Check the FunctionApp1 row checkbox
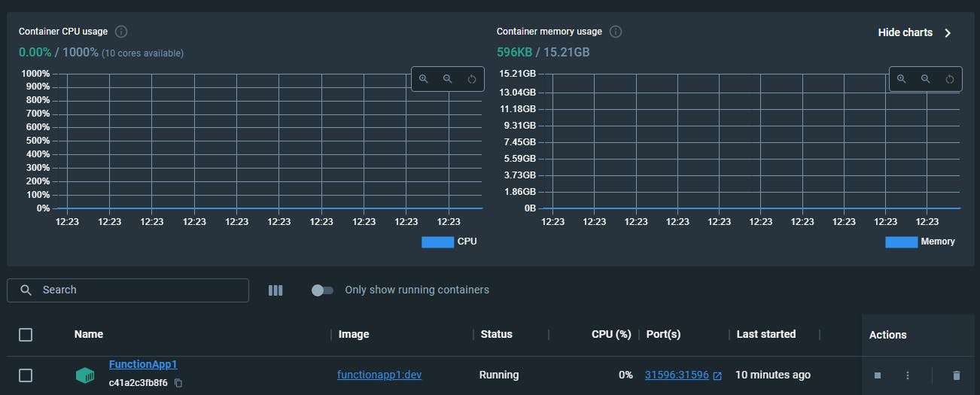The height and width of the screenshot is (395, 980). point(26,375)
